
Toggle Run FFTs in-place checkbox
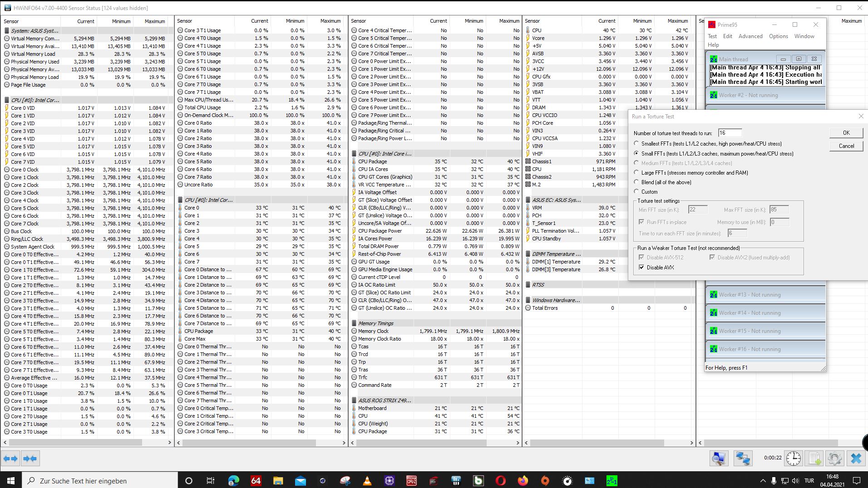(641, 222)
